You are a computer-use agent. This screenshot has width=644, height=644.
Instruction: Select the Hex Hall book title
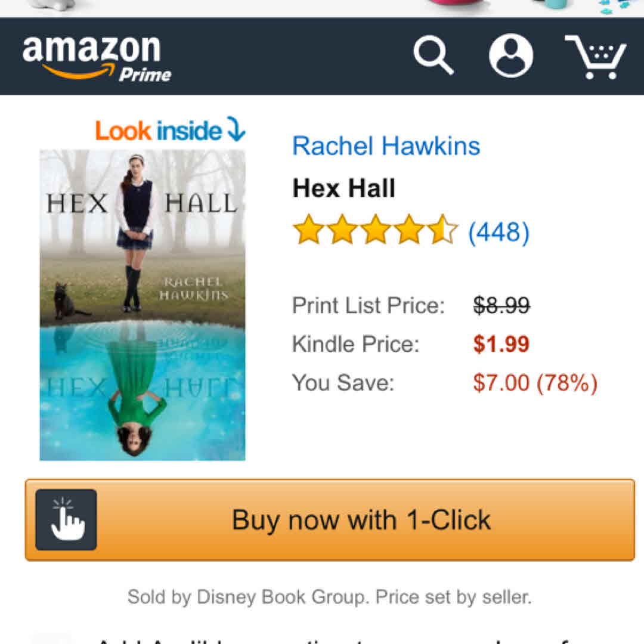point(344,188)
